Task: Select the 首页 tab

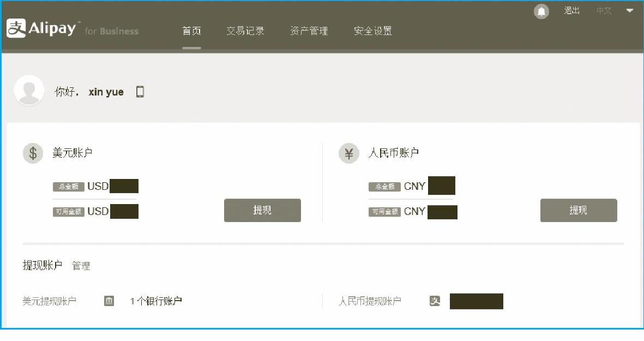Action: (191, 31)
